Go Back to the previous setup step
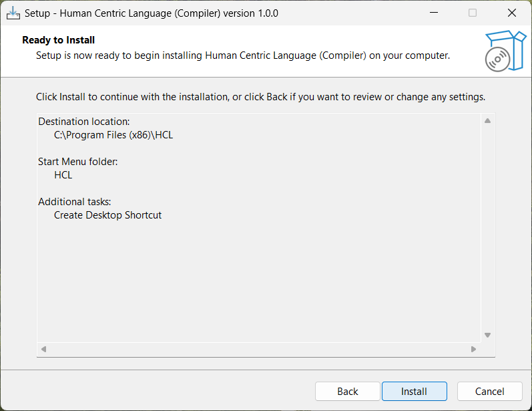The width and height of the screenshot is (532, 411). click(x=347, y=392)
